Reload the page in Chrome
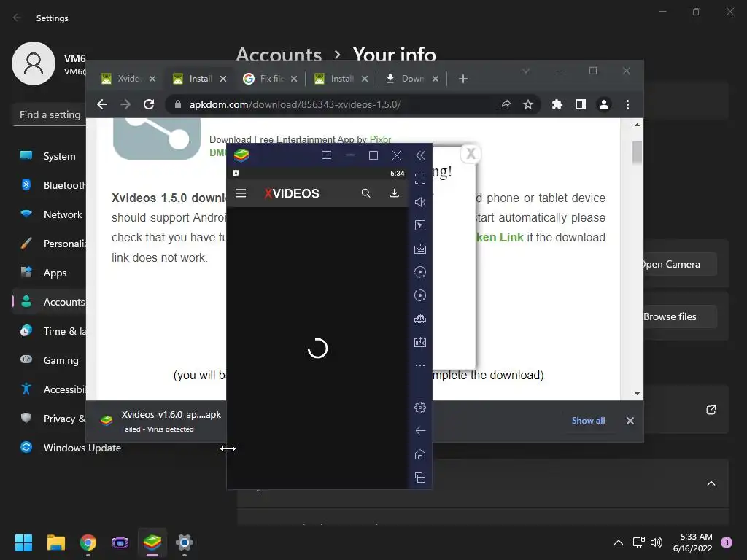This screenshot has width=747, height=560. point(149,104)
